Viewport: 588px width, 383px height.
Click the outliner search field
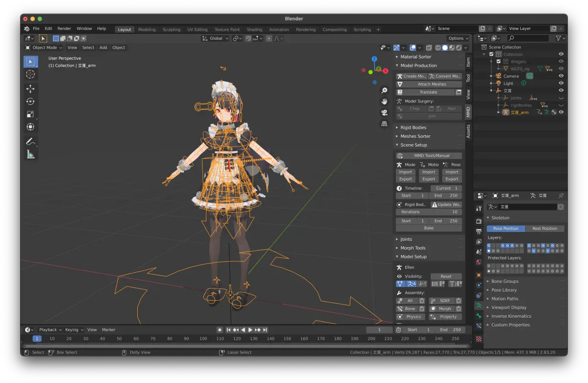pyautogui.click(x=528, y=38)
